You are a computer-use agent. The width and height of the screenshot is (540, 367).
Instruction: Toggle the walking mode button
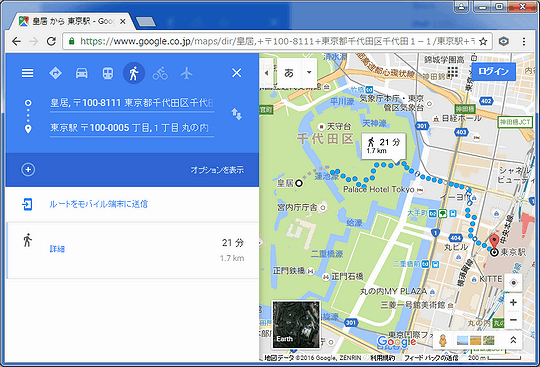tap(134, 73)
